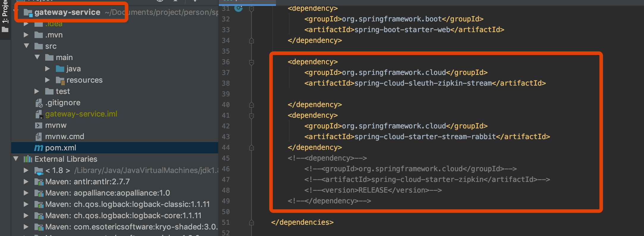Expand Maven: com.esotericsoftware kryo-shaded arrow
The height and width of the screenshot is (236, 644).
pos(26,227)
